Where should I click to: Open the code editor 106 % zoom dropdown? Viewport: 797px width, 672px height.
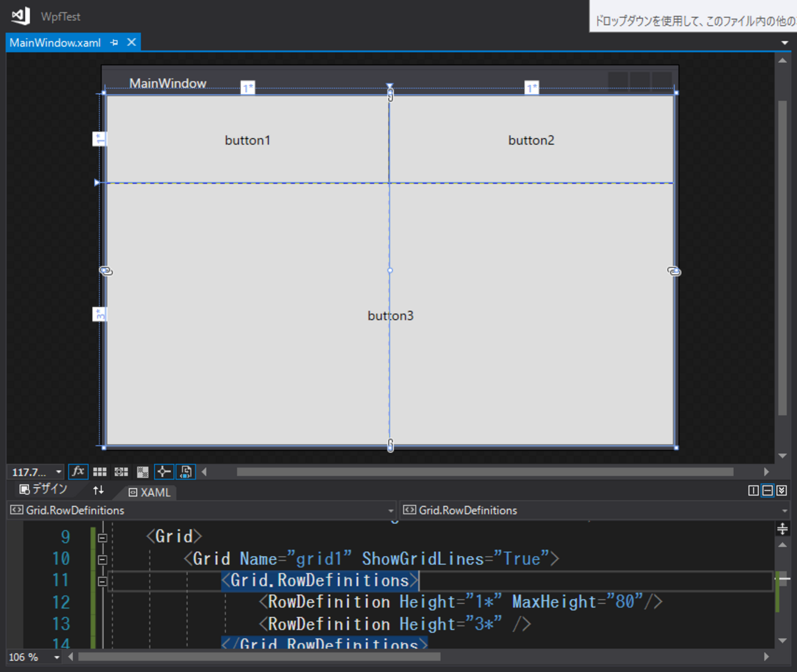pyautogui.click(x=57, y=657)
